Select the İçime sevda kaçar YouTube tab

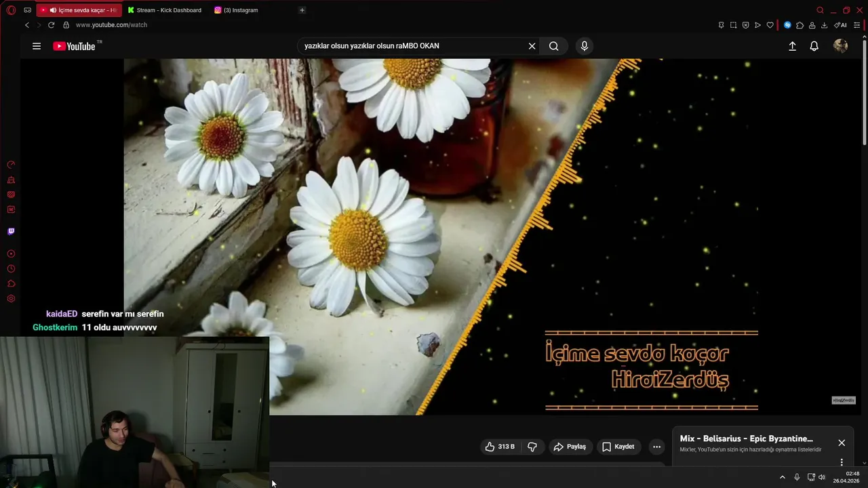coord(79,10)
